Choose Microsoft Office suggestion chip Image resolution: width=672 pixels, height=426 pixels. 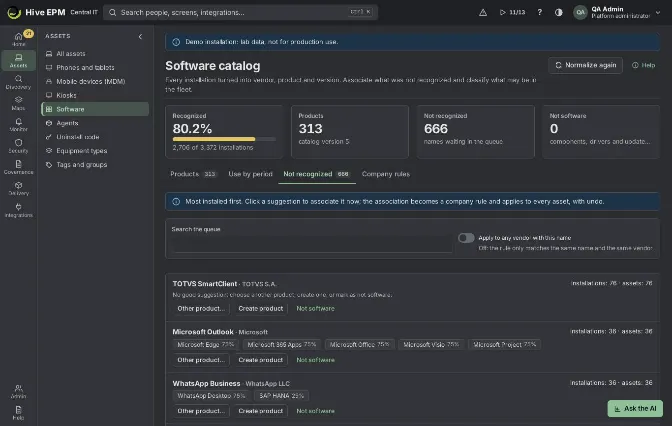tap(360, 345)
